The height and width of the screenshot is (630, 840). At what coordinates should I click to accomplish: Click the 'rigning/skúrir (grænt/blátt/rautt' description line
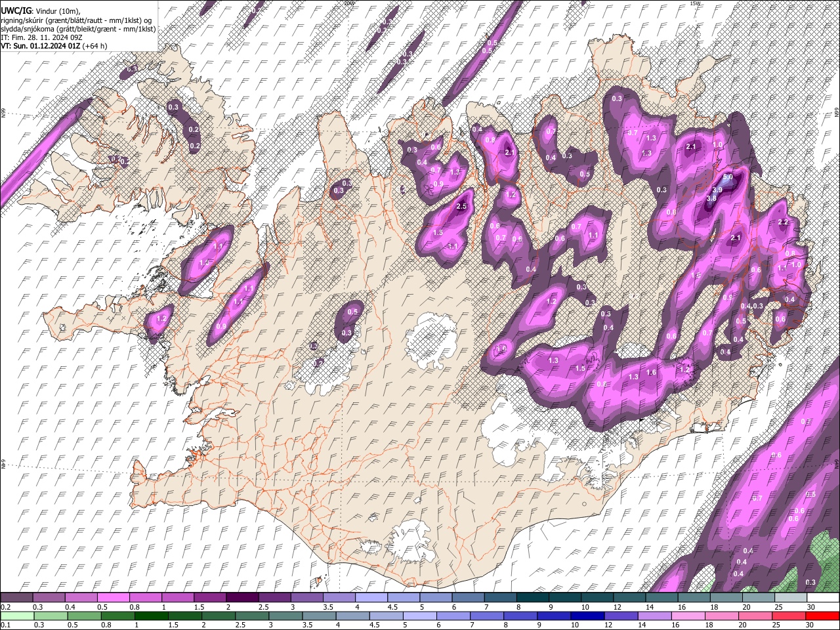pyautogui.click(x=77, y=20)
